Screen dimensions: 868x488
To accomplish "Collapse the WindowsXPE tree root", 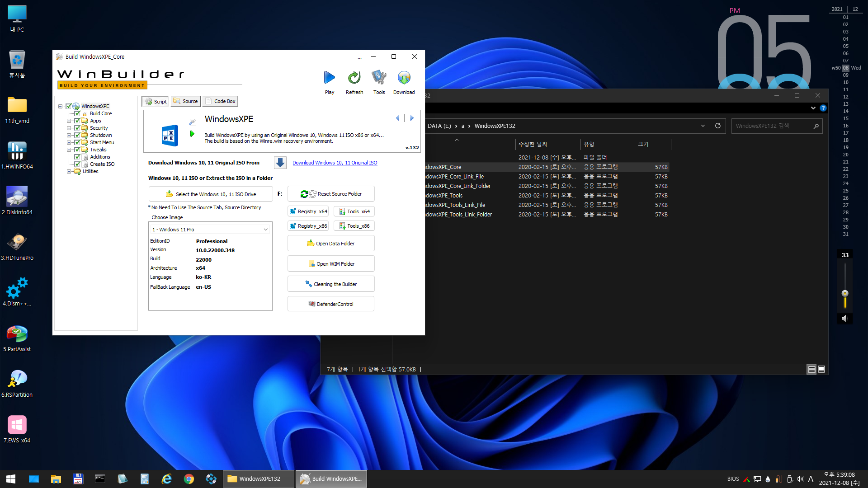I will pos(60,106).
